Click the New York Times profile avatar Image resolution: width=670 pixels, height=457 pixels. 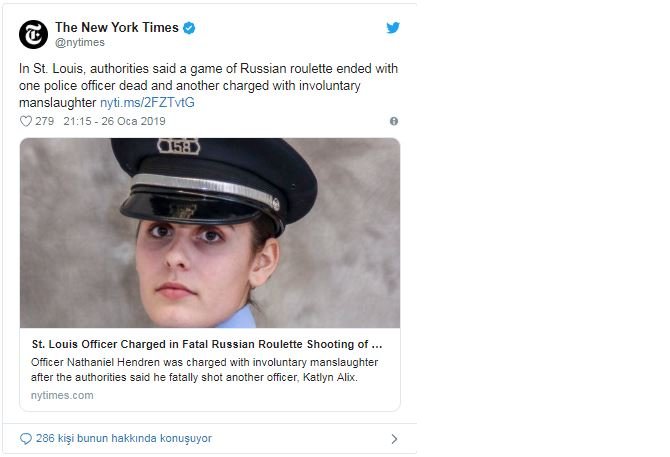click(x=33, y=33)
